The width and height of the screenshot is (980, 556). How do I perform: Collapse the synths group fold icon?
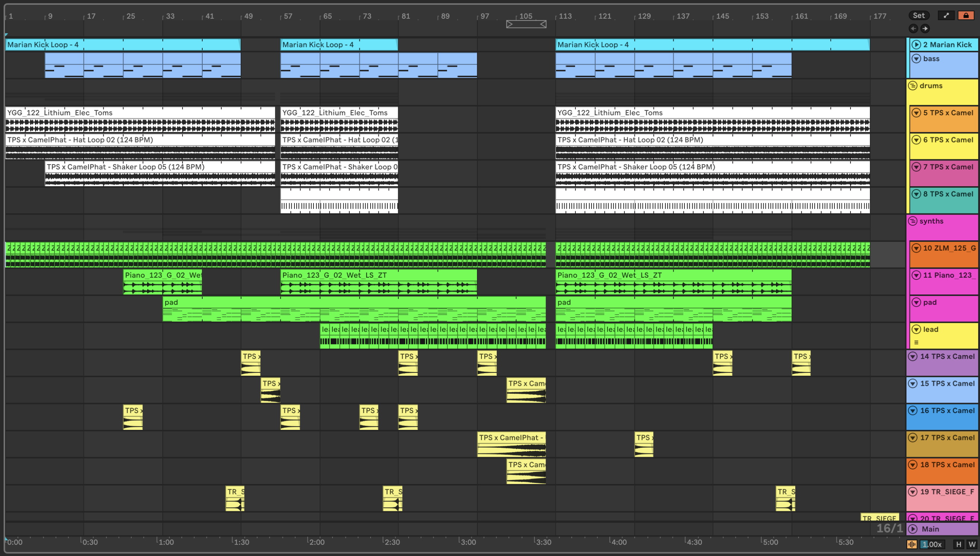coord(913,221)
